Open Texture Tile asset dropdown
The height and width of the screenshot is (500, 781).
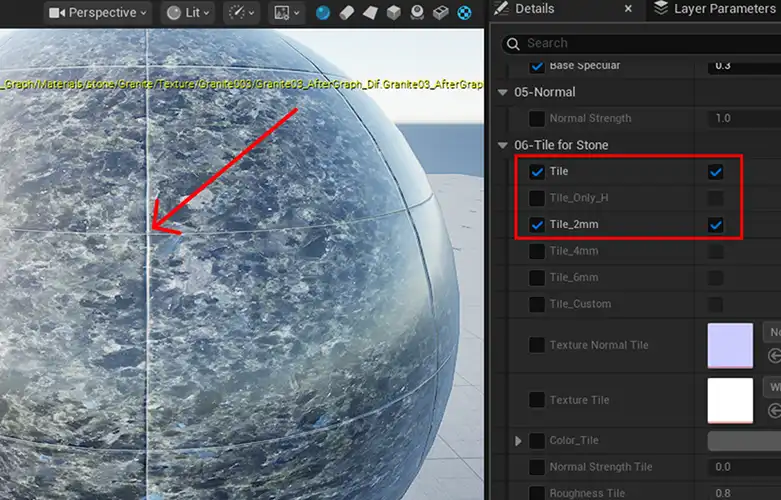click(x=772, y=387)
